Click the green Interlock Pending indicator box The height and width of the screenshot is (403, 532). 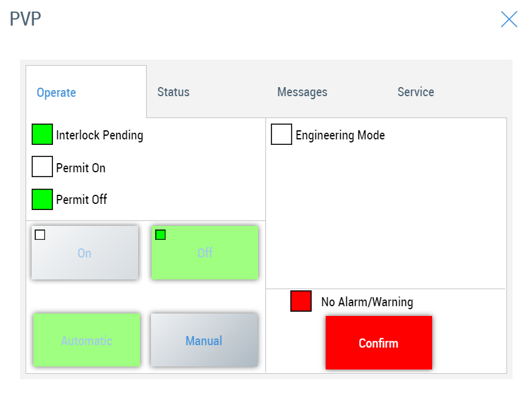[42, 135]
